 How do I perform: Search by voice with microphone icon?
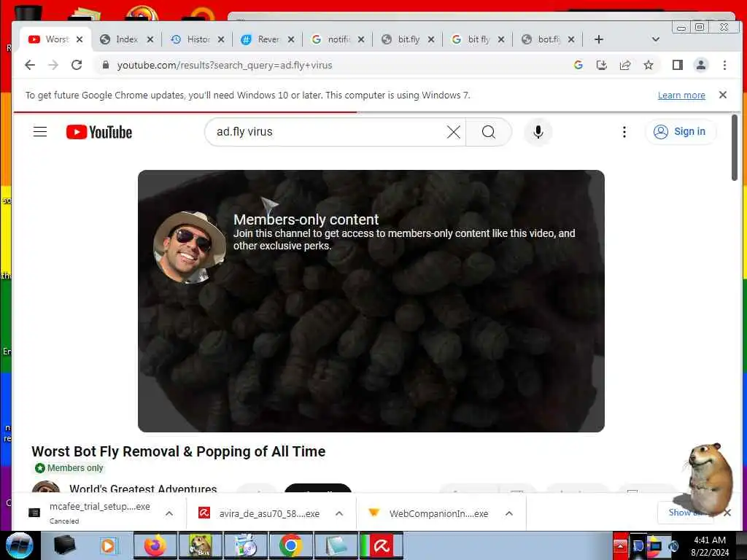pyautogui.click(x=538, y=132)
